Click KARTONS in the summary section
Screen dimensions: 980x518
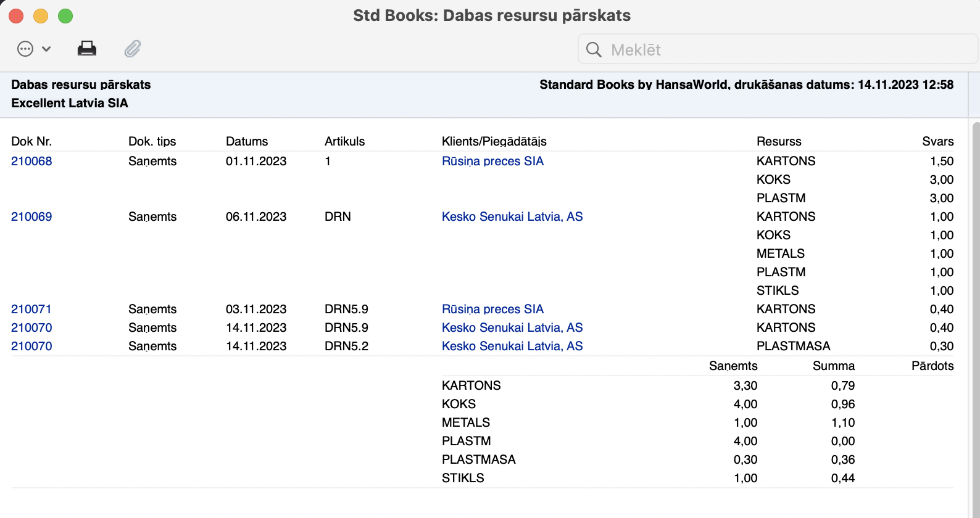[x=471, y=385]
